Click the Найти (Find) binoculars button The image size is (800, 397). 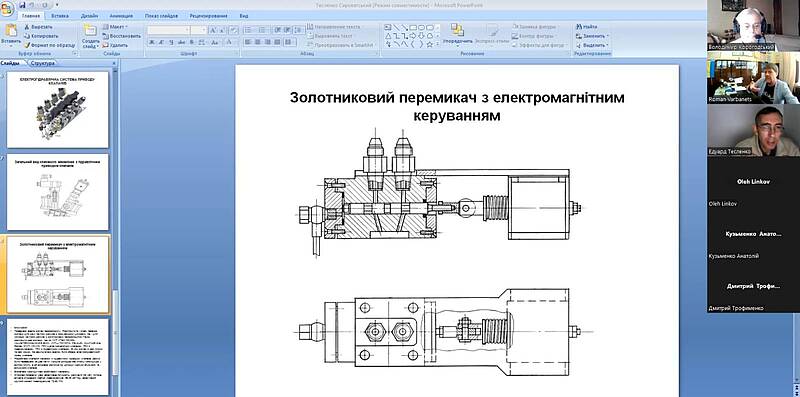586,27
